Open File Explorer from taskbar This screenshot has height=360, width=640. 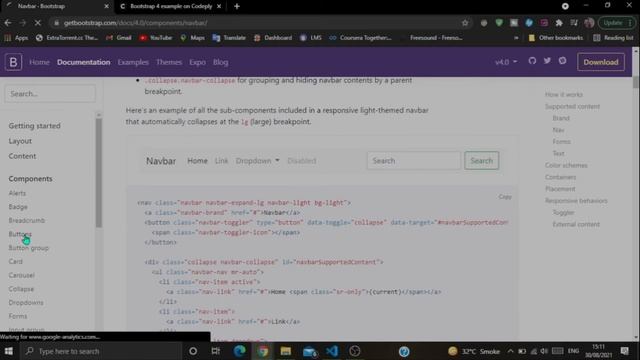(x=286, y=351)
